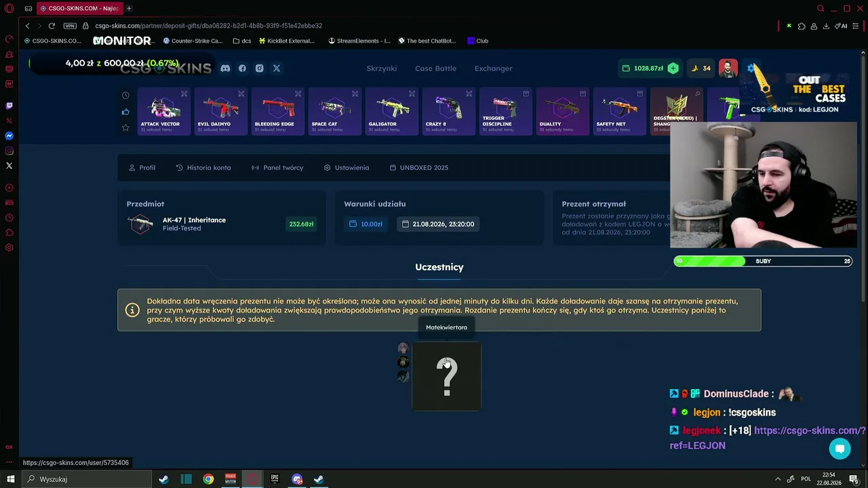
Task: Open the user avatar in the site header
Action: pyautogui.click(x=728, y=68)
